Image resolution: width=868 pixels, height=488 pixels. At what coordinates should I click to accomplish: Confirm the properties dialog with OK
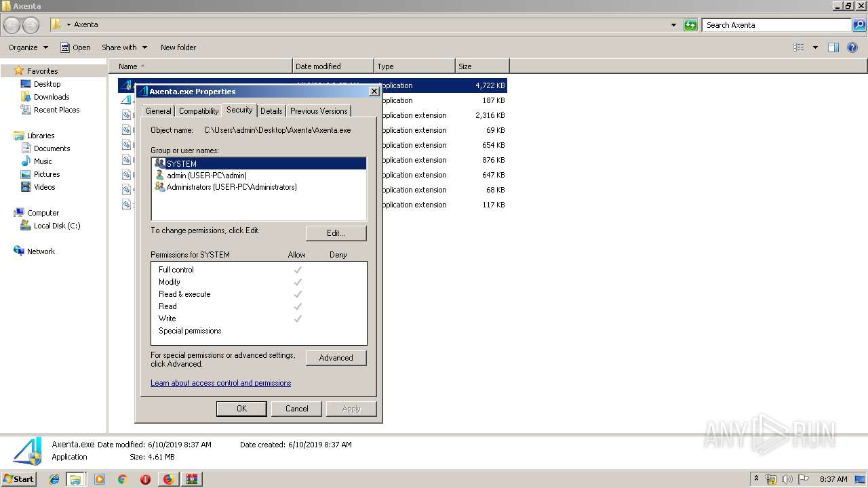[241, 409]
